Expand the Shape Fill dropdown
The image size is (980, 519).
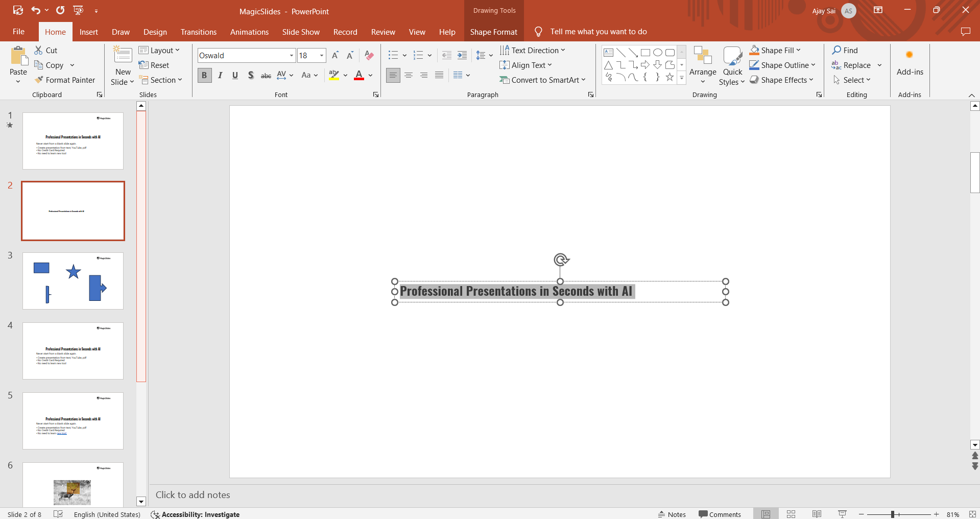798,50
